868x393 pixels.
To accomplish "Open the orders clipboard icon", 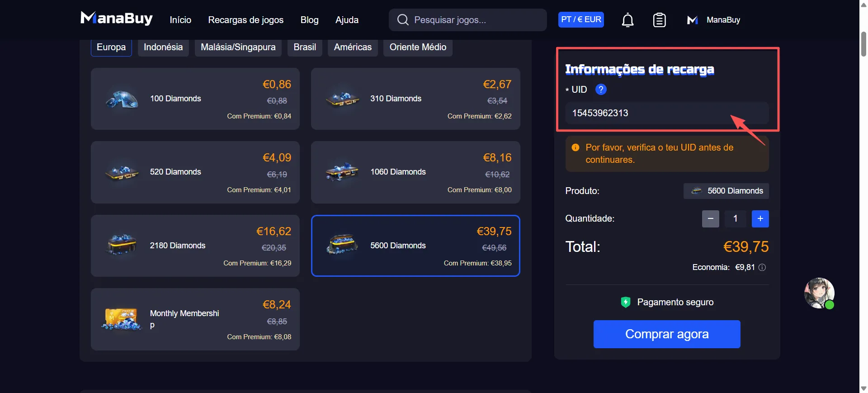I will click(x=659, y=20).
